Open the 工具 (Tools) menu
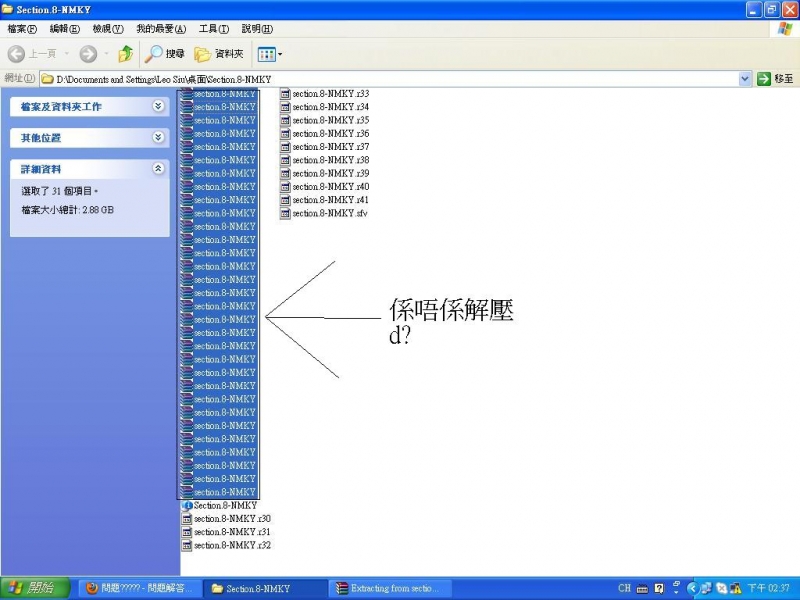Viewport: 800px width, 600px height. 211,29
